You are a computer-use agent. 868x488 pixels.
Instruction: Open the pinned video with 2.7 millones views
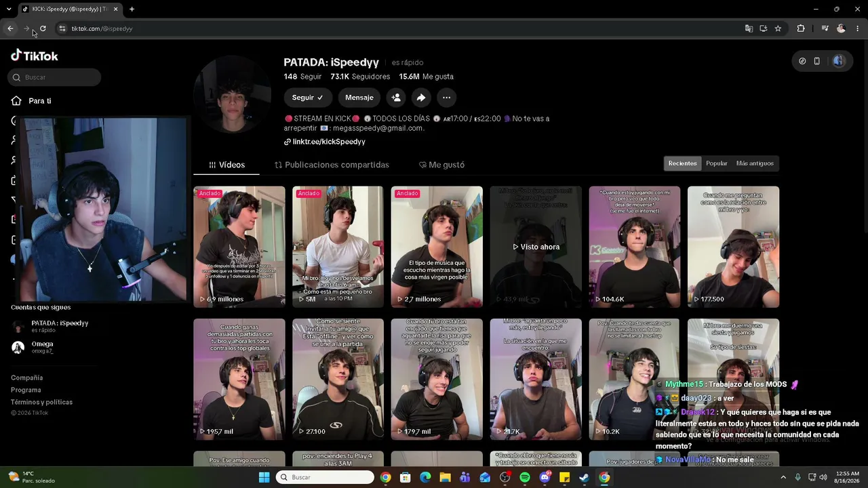(437, 247)
